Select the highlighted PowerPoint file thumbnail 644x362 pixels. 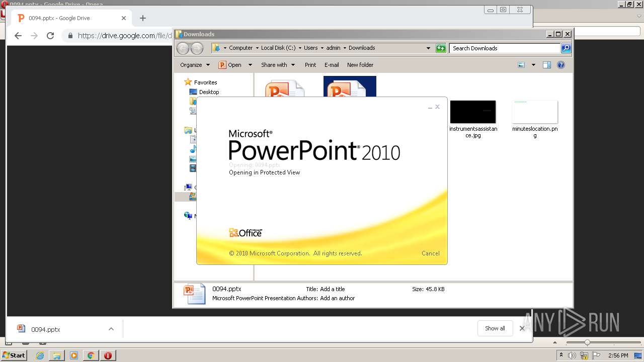click(350, 86)
